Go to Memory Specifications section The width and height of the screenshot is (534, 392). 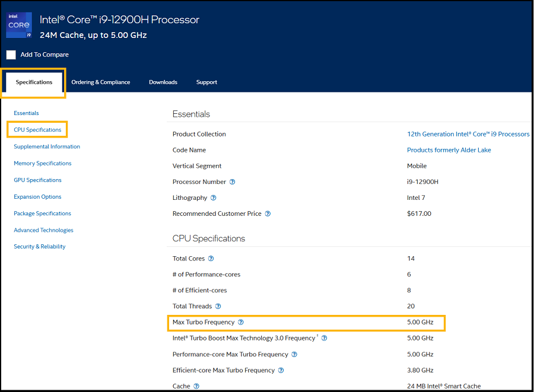pyautogui.click(x=43, y=164)
